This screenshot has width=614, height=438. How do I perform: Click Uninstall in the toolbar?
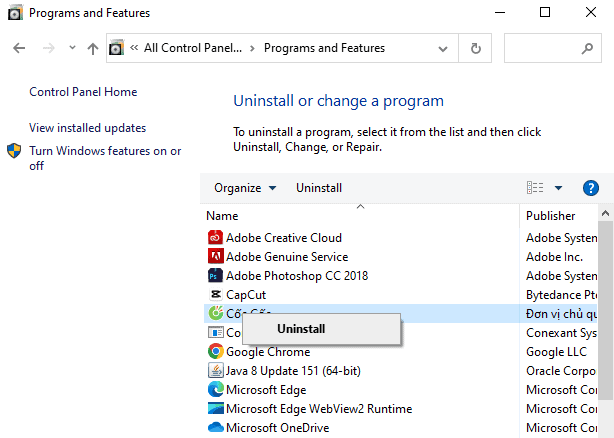click(319, 188)
